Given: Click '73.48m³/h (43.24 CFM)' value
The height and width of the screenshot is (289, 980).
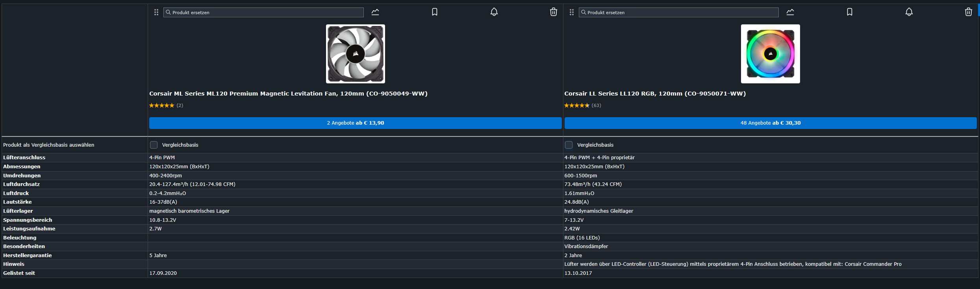Looking at the screenshot, I should click(593, 184).
